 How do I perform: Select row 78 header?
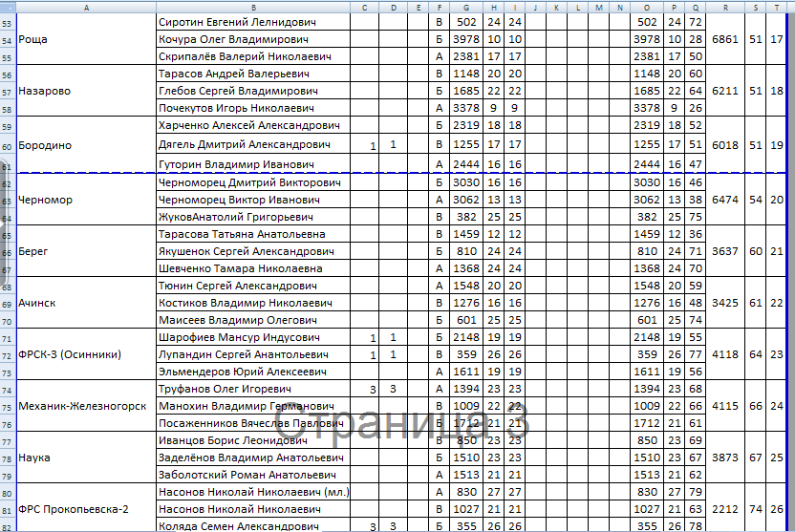click(8, 458)
